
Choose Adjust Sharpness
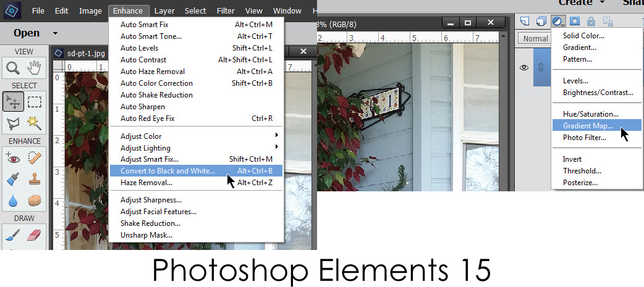click(197, 200)
